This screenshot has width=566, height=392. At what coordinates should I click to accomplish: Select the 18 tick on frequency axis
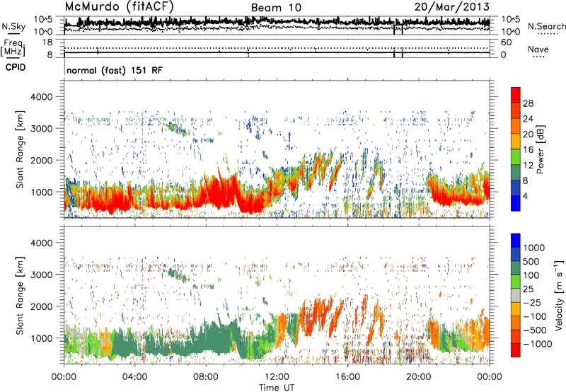(x=47, y=42)
